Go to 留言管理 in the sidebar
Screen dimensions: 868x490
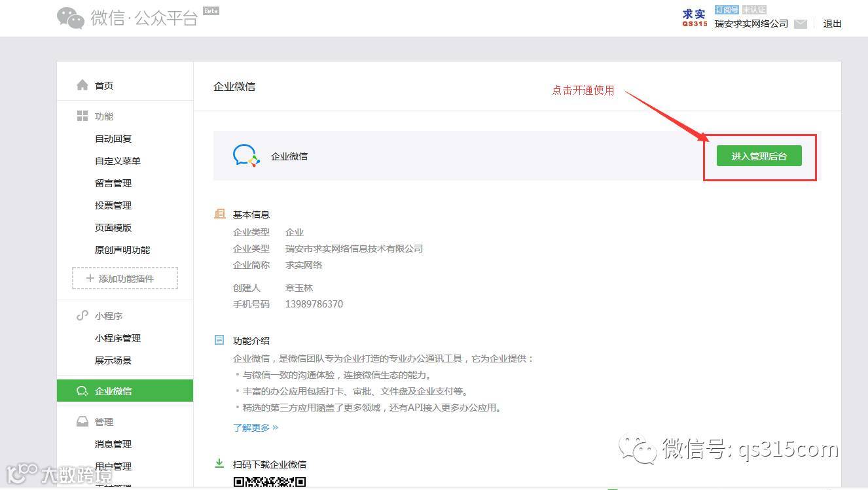[113, 183]
